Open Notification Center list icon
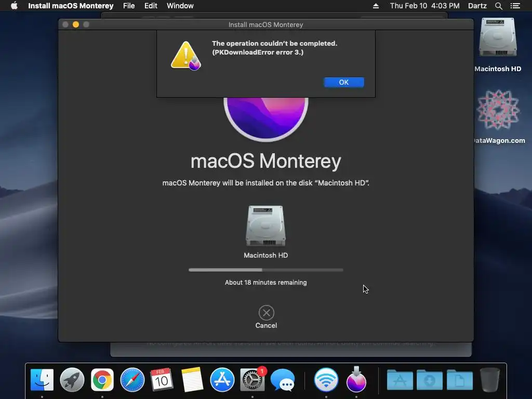This screenshot has width=532, height=399. pyautogui.click(x=515, y=6)
